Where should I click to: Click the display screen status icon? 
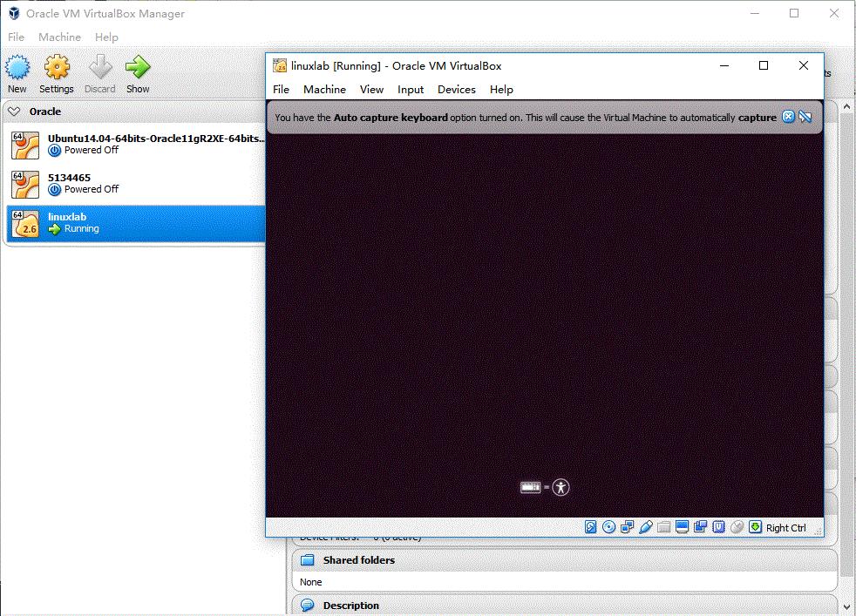(682, 527)
